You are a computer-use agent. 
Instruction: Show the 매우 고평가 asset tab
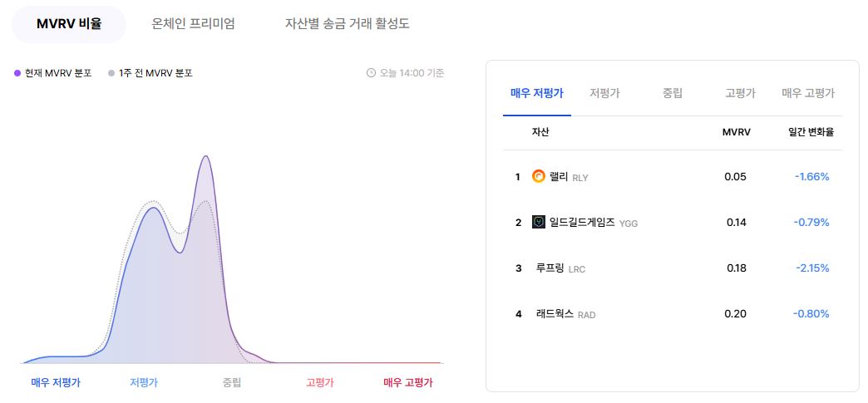[x=808, y=94]
